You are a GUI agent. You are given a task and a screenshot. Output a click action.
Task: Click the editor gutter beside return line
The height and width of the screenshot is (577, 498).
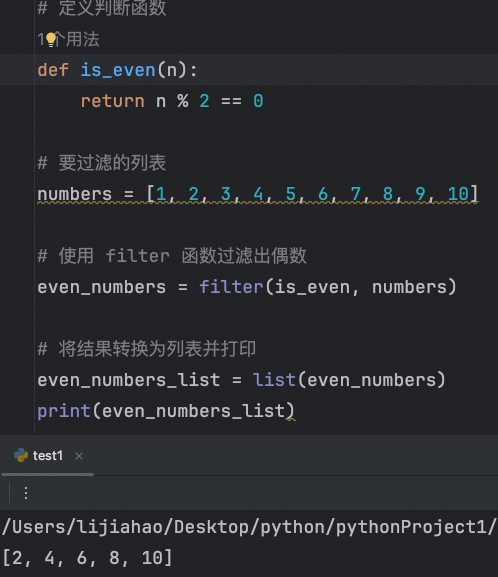pyautogui.click(x=17, y=101)
